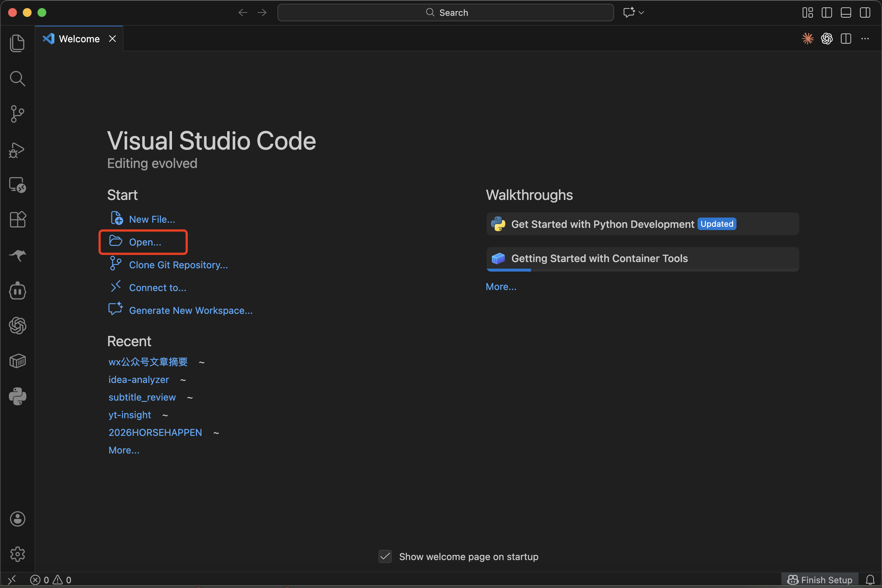Viewport: 882px width, 588px height.
Task: Open recent folder 2026HORSEHAPPEN
Action: [155, 433]
